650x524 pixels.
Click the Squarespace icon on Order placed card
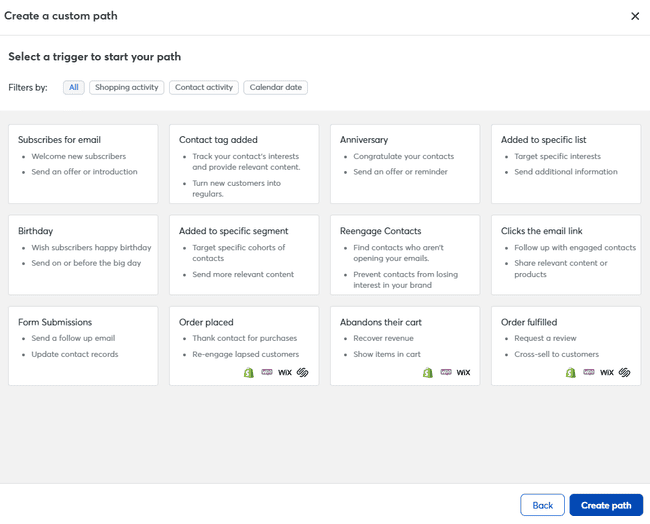(303, 372)
